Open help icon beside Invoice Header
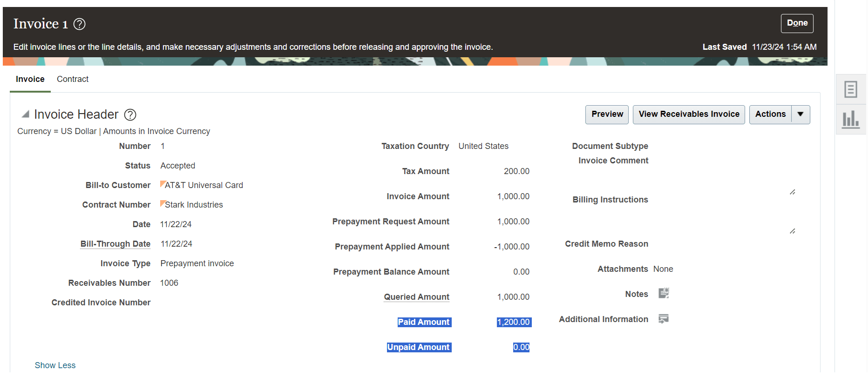Screen dimensions: 868x377 coord(130,114)
